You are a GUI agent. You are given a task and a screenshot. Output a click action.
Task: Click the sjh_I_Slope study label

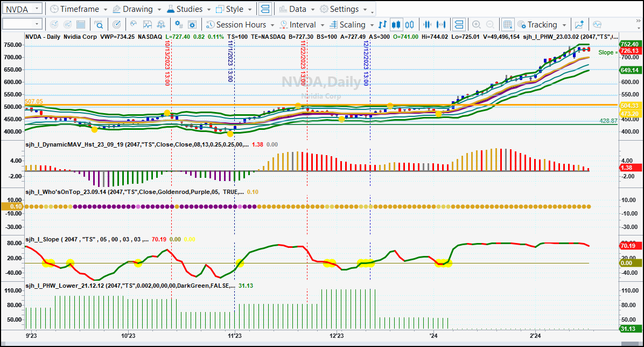coord(87,239)
